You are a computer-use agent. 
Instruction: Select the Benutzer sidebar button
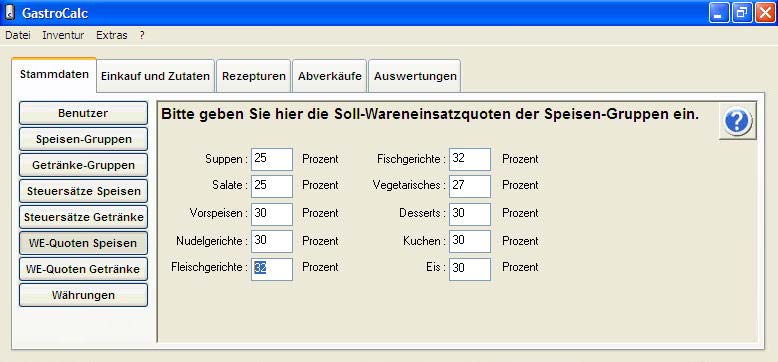tap(83, 113)
